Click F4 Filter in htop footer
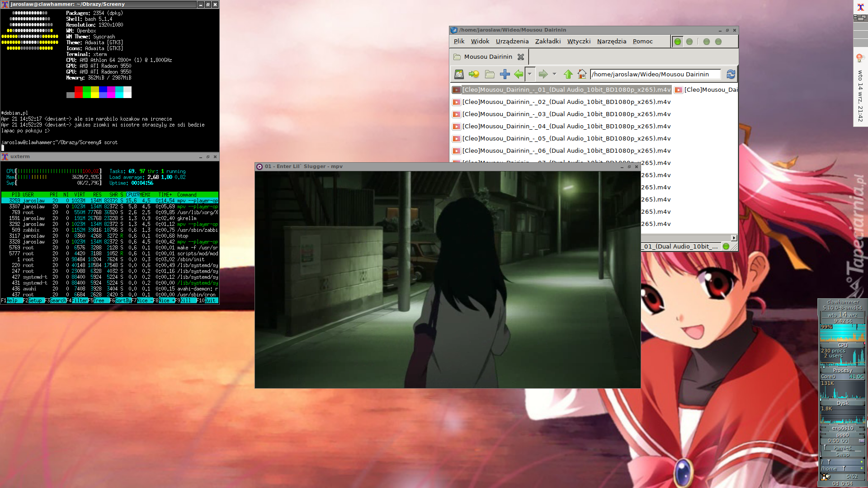The image size is (868, 488). point(77,300)
